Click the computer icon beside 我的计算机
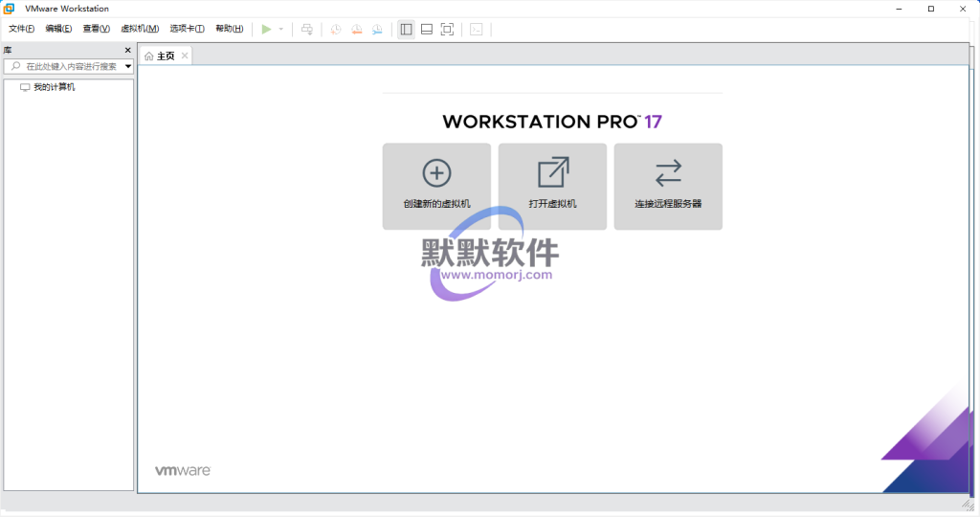Viewport: 980px width, 517px height. point(25,87)
